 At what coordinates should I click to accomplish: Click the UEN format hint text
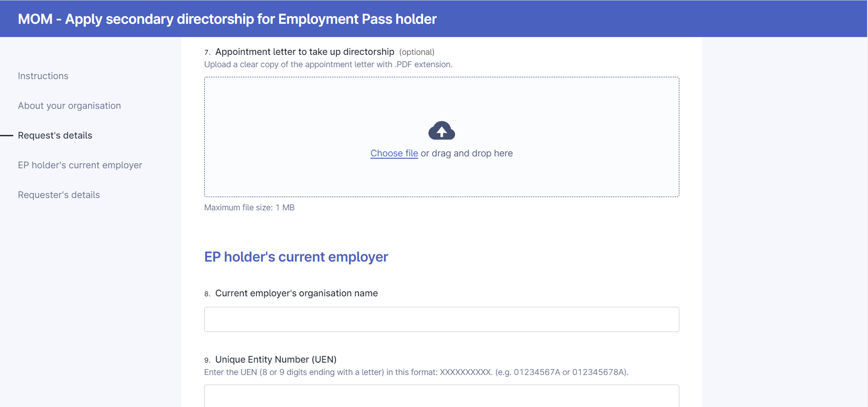[416, 372]
